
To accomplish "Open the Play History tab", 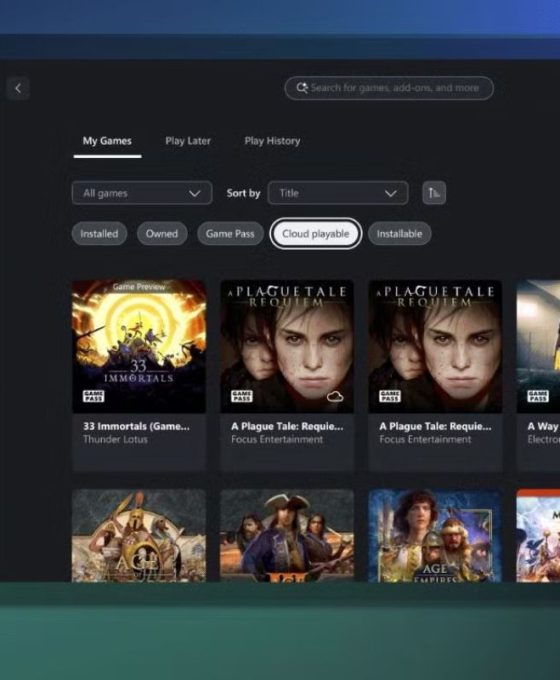I will [272, 141].
